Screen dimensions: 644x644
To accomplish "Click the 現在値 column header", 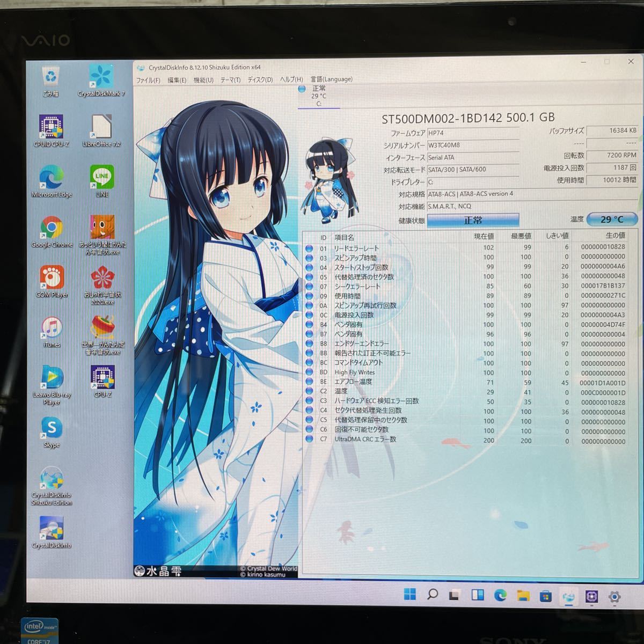I will click(x=484, y=237).
